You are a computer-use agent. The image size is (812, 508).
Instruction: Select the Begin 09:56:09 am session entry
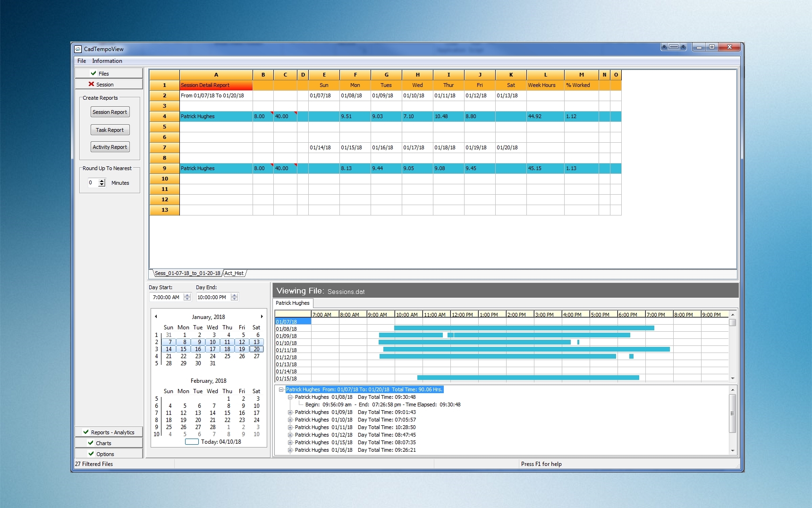[383, 405]
